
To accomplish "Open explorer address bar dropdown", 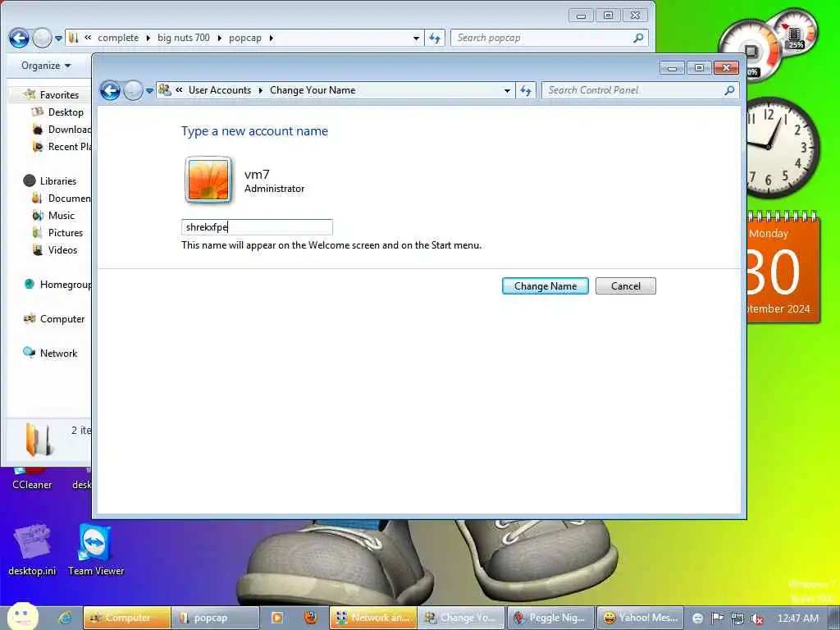I will (416, 38).
